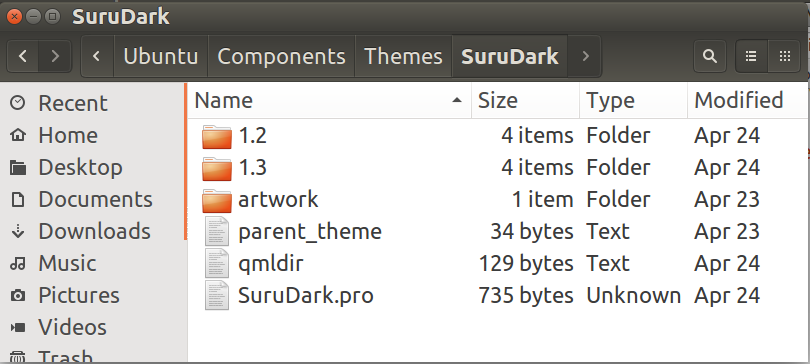The height and width of the screenshot is (364, 810).
Task: Select the SuruDark.pro file icon
Action: click(216, 295)
